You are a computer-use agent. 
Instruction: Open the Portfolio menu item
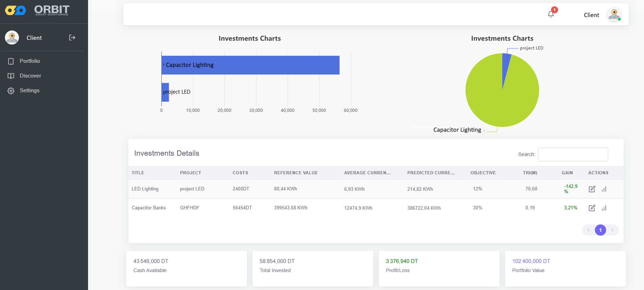(x=30, y=61)
